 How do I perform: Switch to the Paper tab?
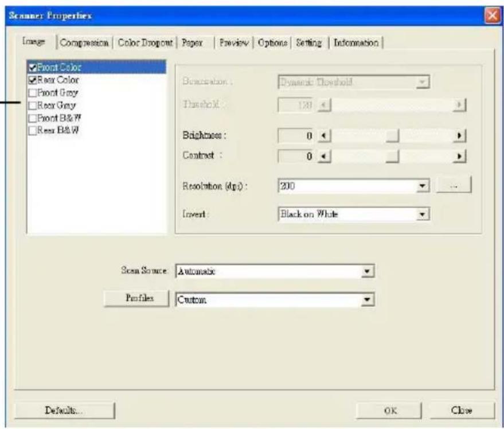tap(192, 43)
